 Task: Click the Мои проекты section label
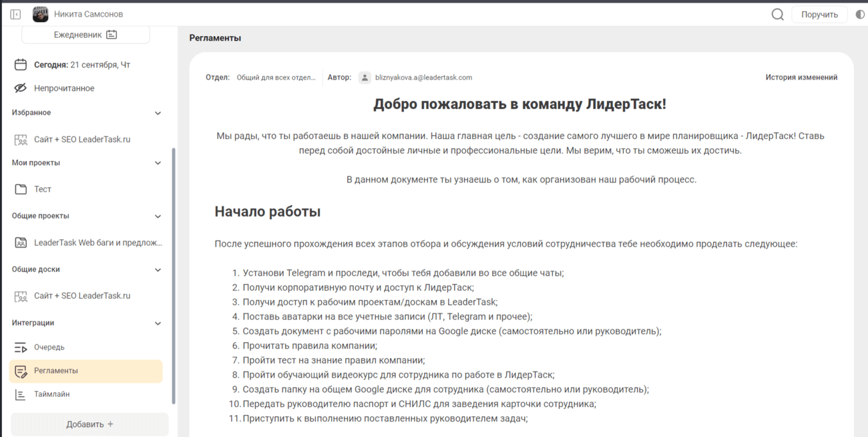[36, 163]
